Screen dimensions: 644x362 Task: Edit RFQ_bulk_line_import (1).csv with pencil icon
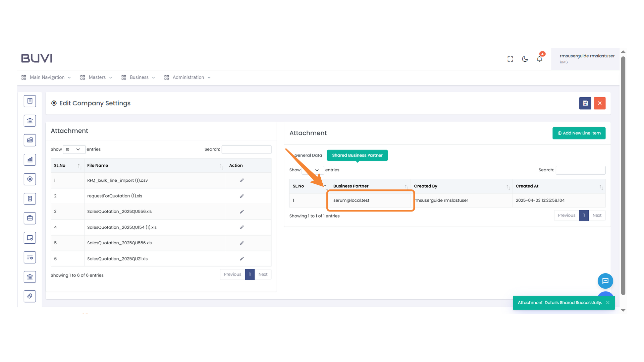click(x=241, y=180)
